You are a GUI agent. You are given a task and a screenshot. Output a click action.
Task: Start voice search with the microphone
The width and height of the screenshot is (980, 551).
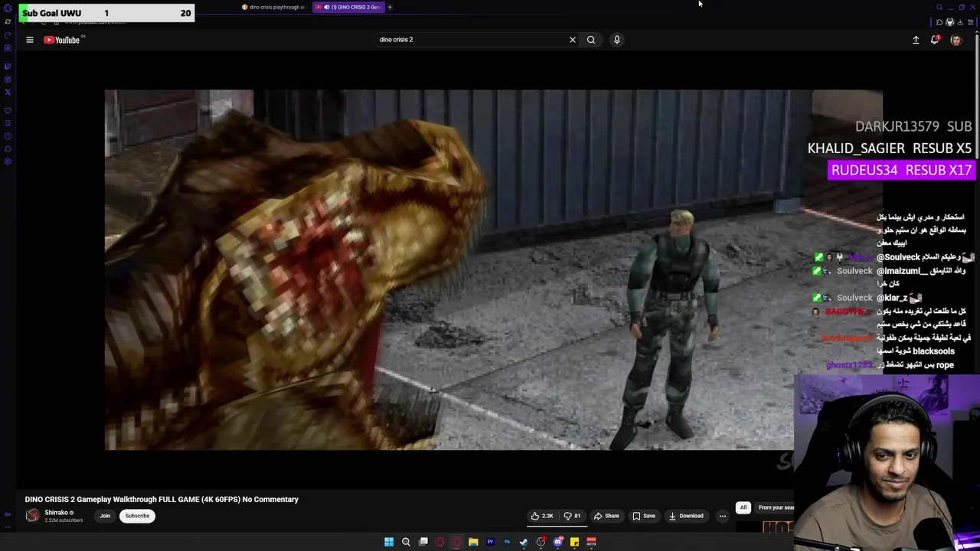click(x=616, y=40)
